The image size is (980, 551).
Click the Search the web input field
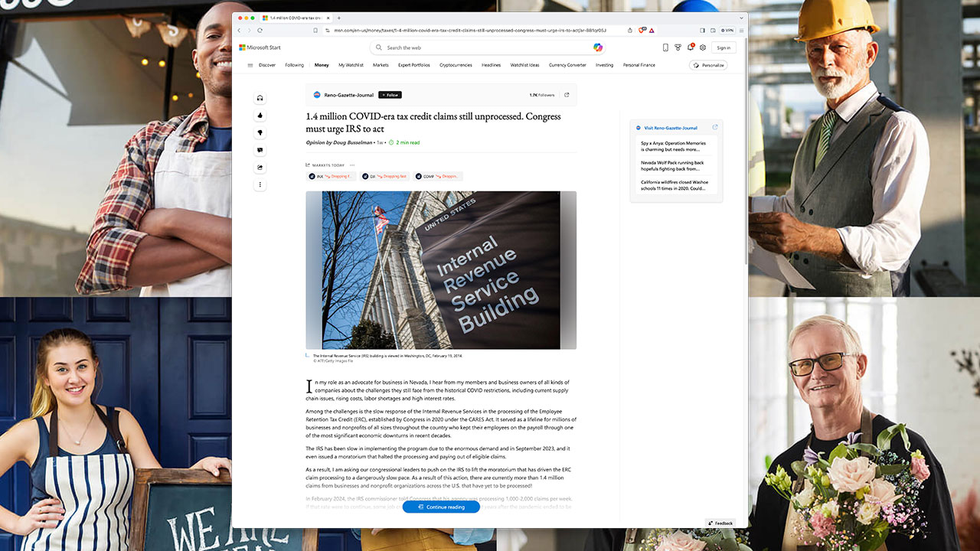pos(488,47)
